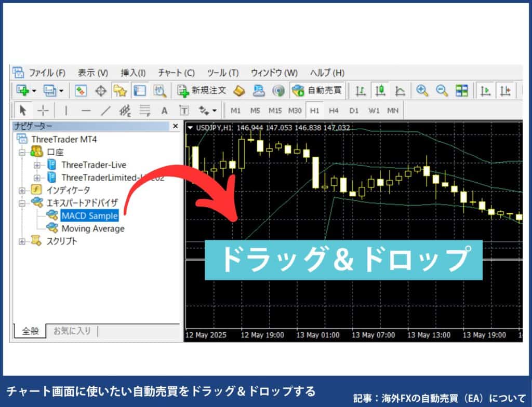Switch to the お気に入り tab

click(72, 331)
